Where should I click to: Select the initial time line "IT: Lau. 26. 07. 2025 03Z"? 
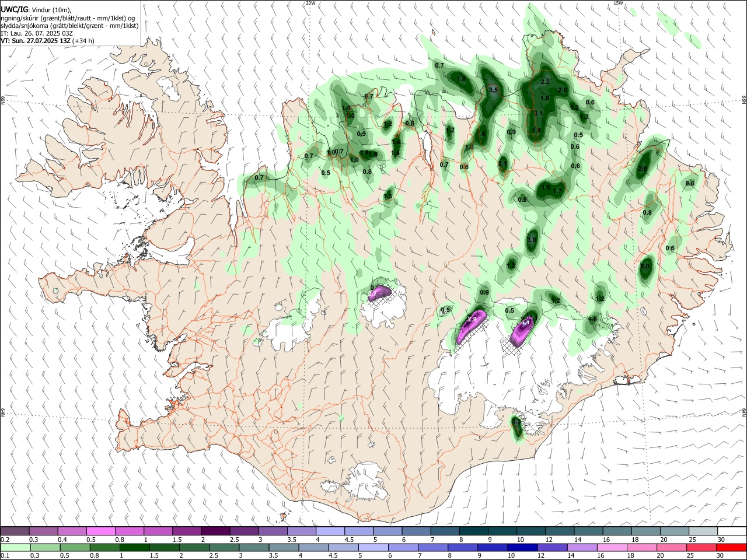37,33
